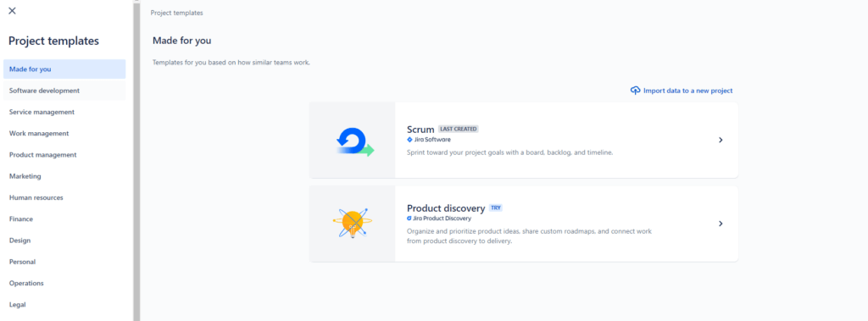Open Marketing templates category
Image resolution: width=868 pixels, height=321 pixels.
point(64,176)
